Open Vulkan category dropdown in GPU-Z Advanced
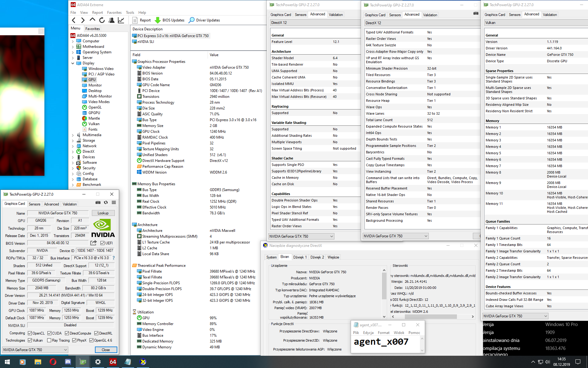Image resolution: width=588 pixels, height=368 pixels. tap(536, 23)
